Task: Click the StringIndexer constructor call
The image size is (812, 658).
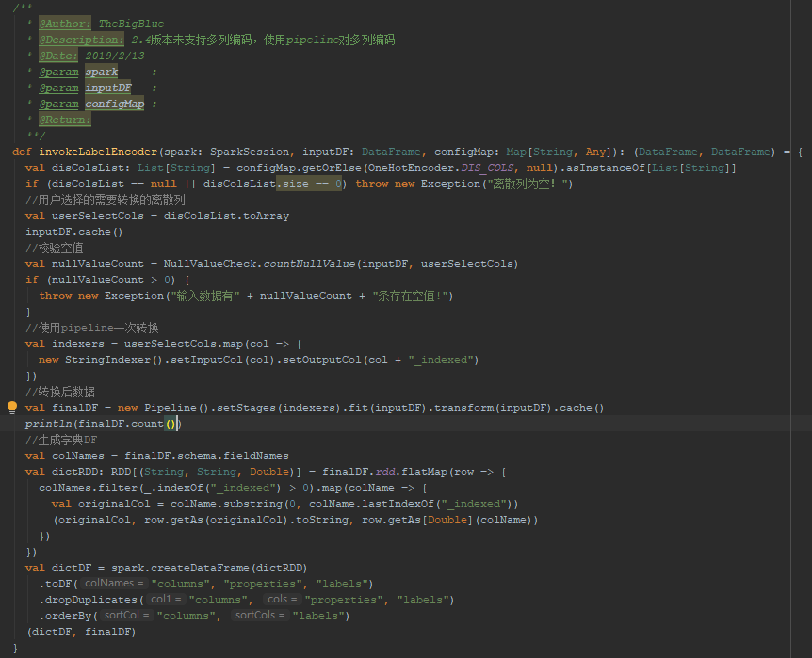Action: [x=107, y=360]
